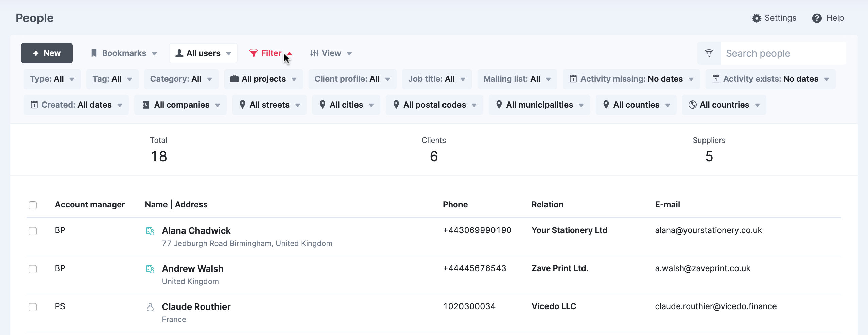This screenshot has width=868, height=335.
Task: Open the Client profile: All dropdown
Action: pos(352,79)
